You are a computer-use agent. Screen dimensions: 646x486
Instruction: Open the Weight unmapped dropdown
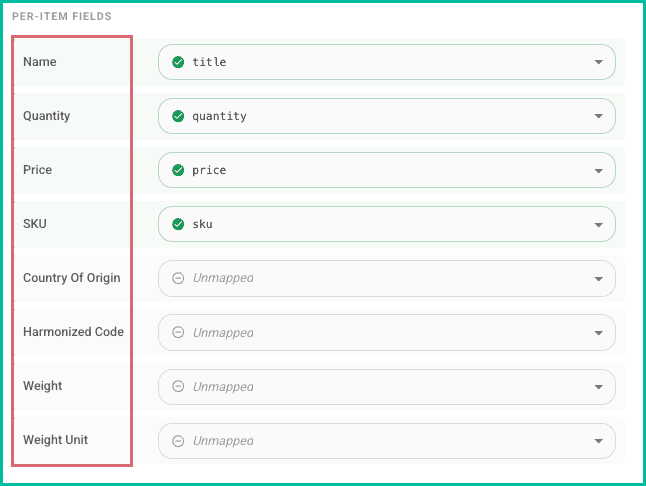tap(386, 387)
